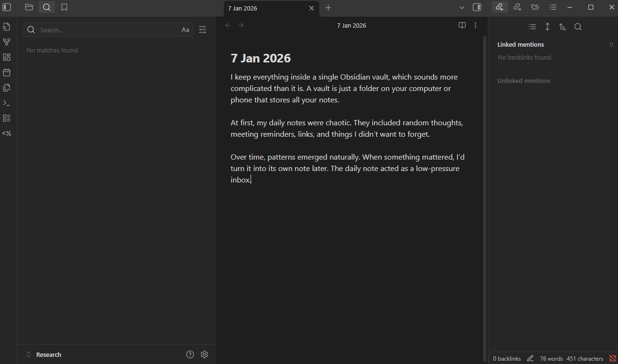Viewport: 618px width, 364px height.
Task: Switch to the backlinks sidebar tab
Action: (x=499, y=7)
